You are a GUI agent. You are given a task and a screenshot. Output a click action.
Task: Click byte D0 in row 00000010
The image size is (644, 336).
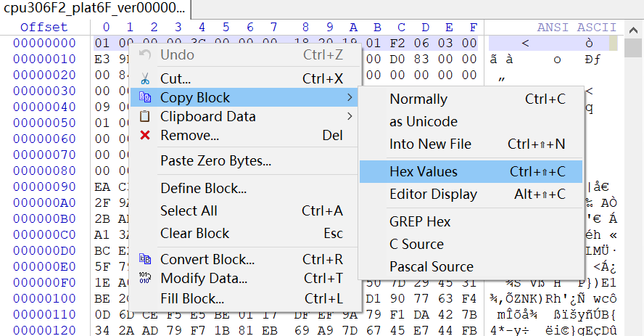pos(397,60)
